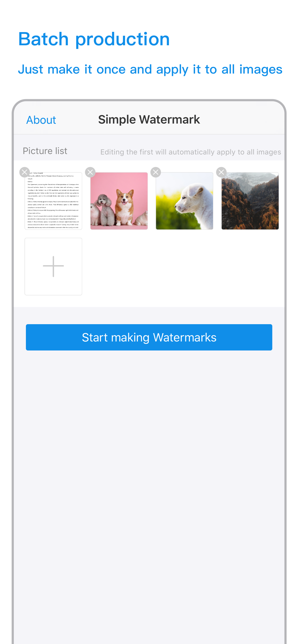298x644 pixels.
Task: Select the white puppy thumbnail
Action: pyautogui.click(x=185, y=201)
